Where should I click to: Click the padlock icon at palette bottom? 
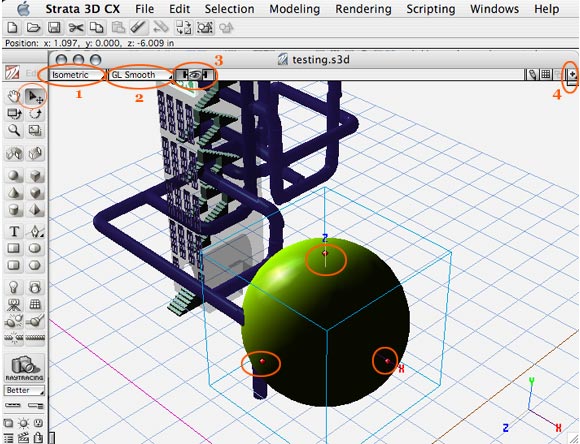pyautogui.click(x=38, y=438)
